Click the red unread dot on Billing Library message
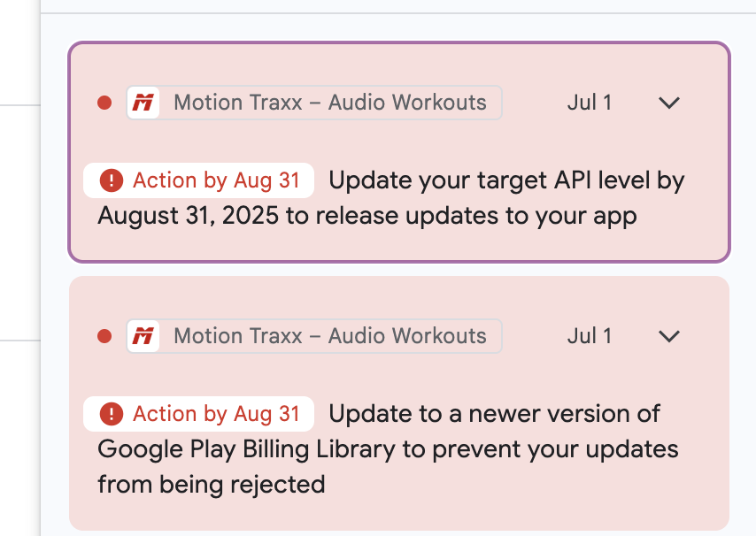The image size is (756, 536). coord(104,336)
